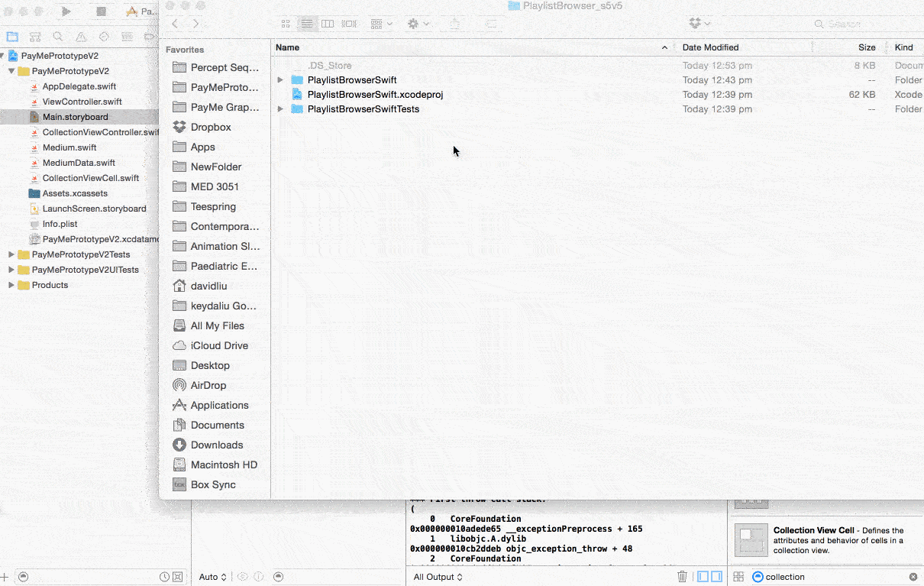
Task: Switch Finder to list view
Action: click(x=306, y=24)
